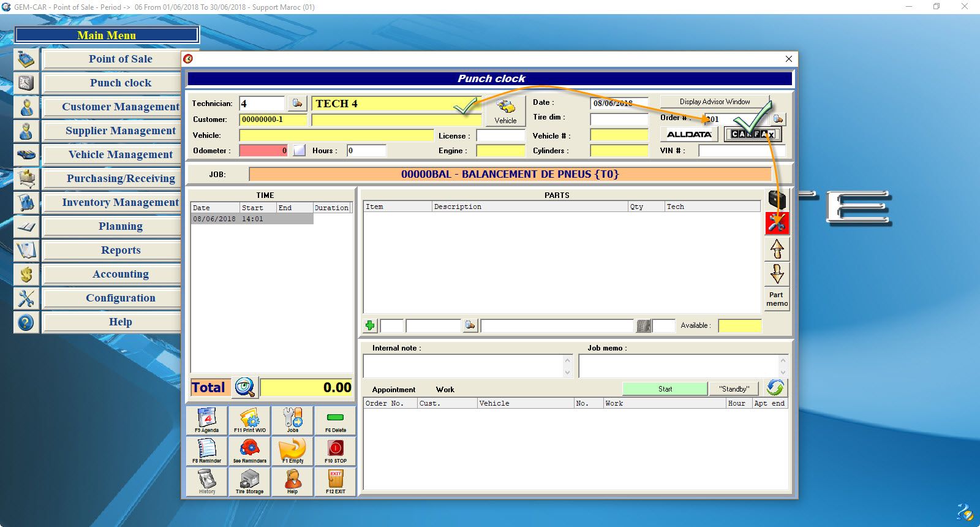Viewport: 980px width, 527px height.
Task: Click the Configuration tools icon
Action: 26,298
